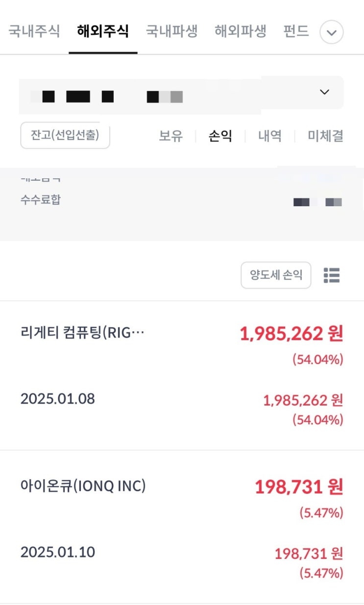Viewport: 364px width, 605px height.
Task: Switch to 국내주식 tab
Action: [x=34, y=32]
